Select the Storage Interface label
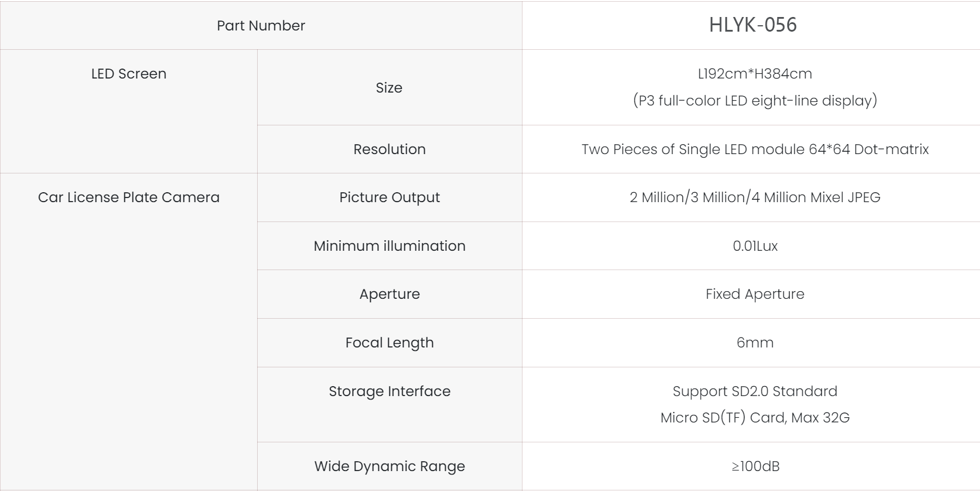Screen dimensions: 980x491 coord(389,391)
